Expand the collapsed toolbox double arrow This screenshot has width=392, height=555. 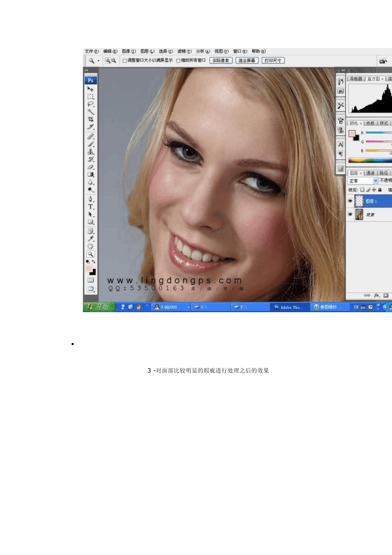pyautogui.click(x=87, y=70)
